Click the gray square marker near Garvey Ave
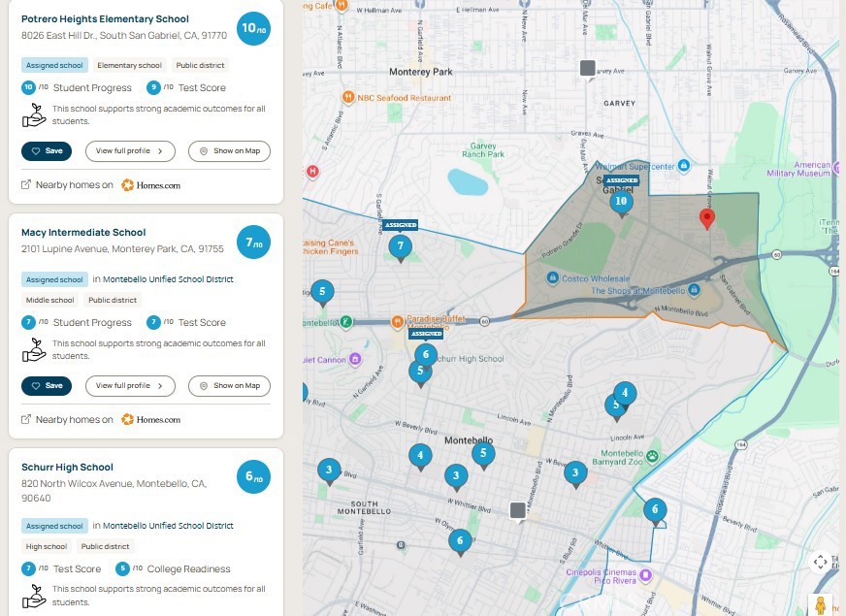 tap(588, 69)
